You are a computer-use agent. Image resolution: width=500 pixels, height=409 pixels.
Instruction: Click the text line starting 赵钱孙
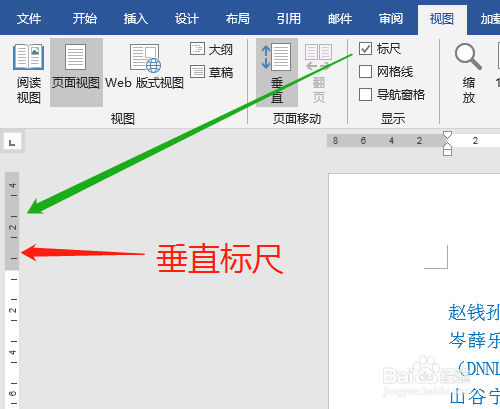click(x=474, y=312)
